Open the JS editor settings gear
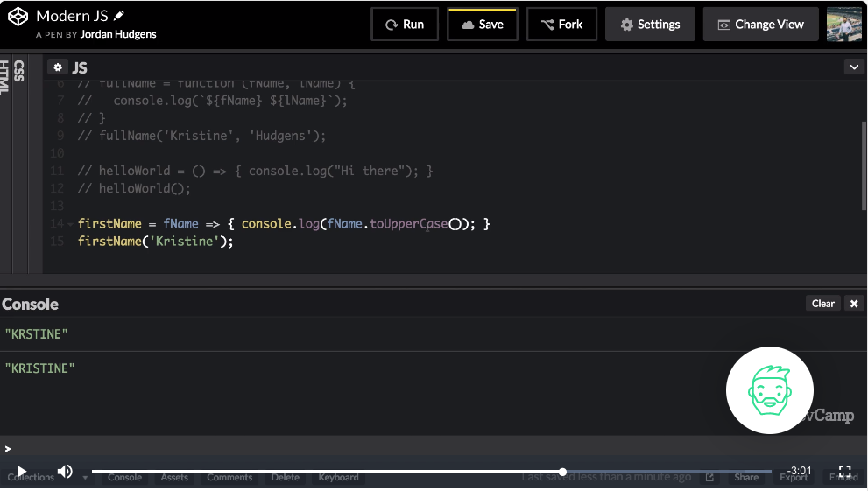868x491 pixels. [x=57, y=67]
